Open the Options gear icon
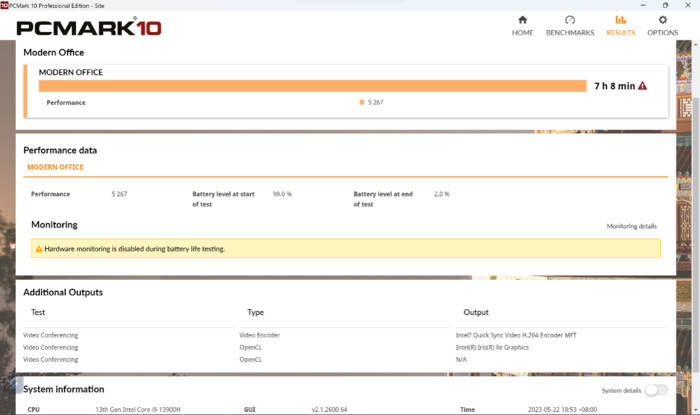 [x=662, y=20]
